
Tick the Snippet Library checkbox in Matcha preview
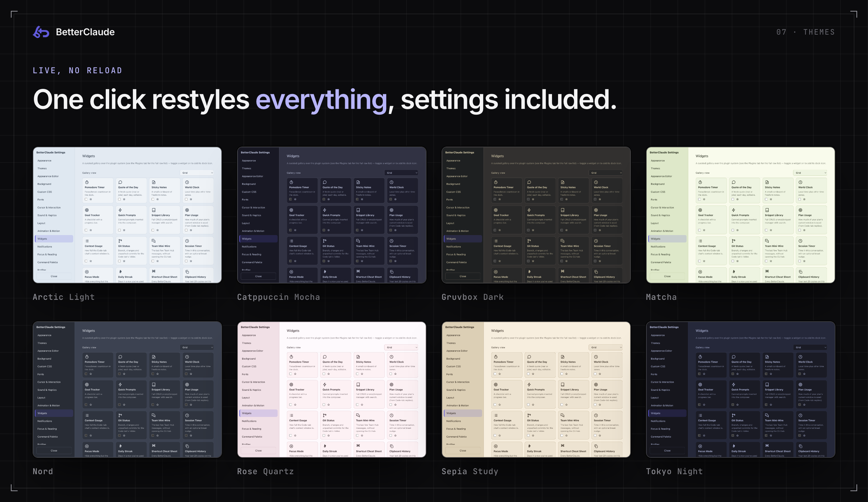[x=766, y=230]
